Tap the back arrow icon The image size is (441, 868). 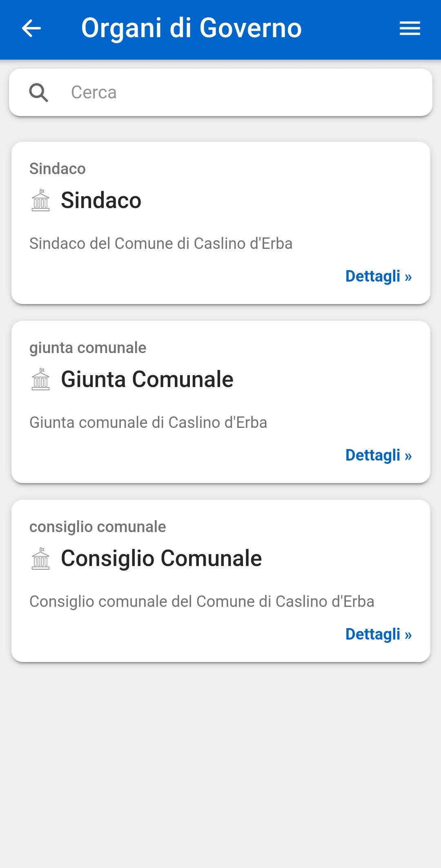(31, 28)
